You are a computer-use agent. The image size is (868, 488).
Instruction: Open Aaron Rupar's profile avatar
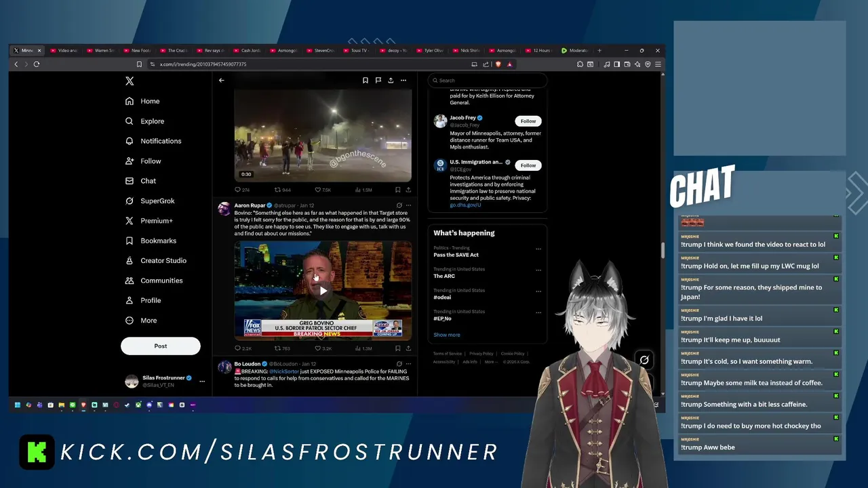coord(224,208)
